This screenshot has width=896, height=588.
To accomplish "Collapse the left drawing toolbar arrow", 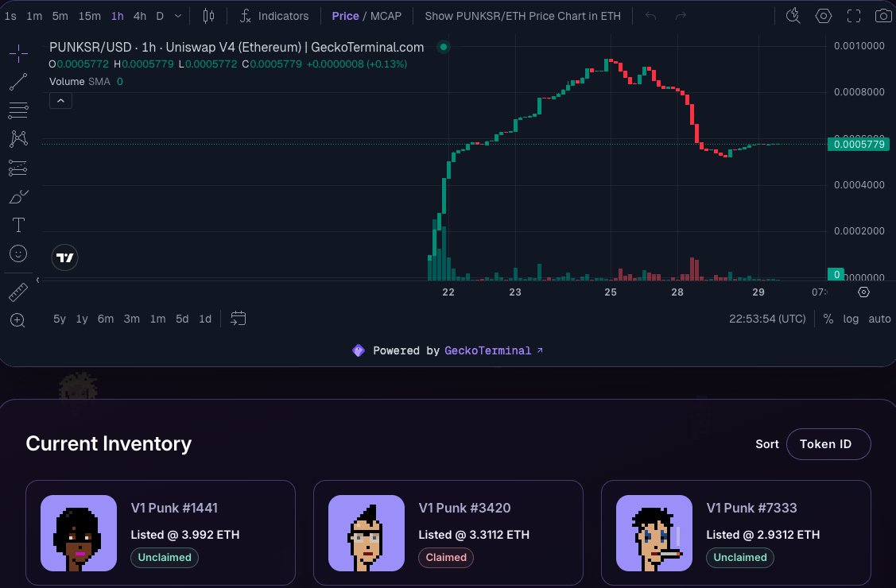I will [37, 280].
